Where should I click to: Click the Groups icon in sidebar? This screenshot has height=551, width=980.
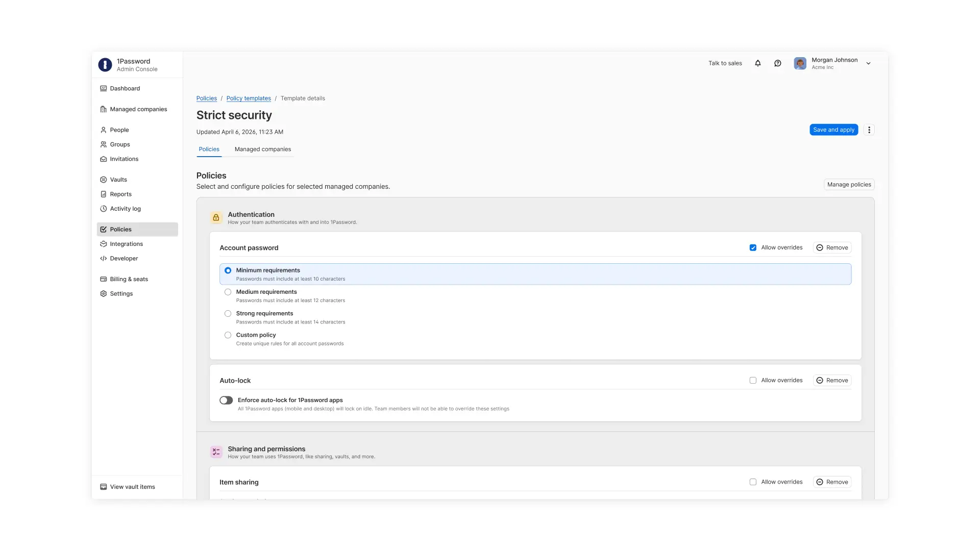104,144
